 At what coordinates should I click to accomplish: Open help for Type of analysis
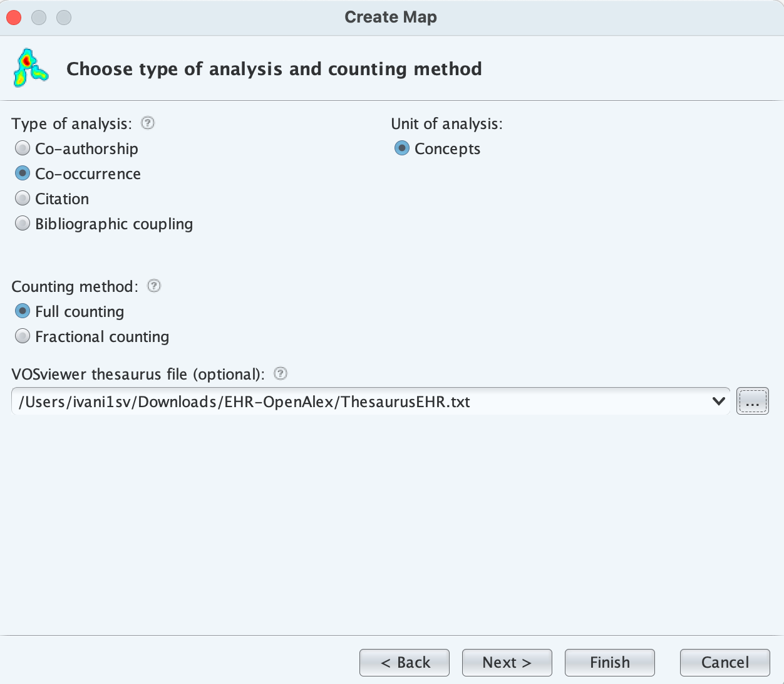pos(148,123)
